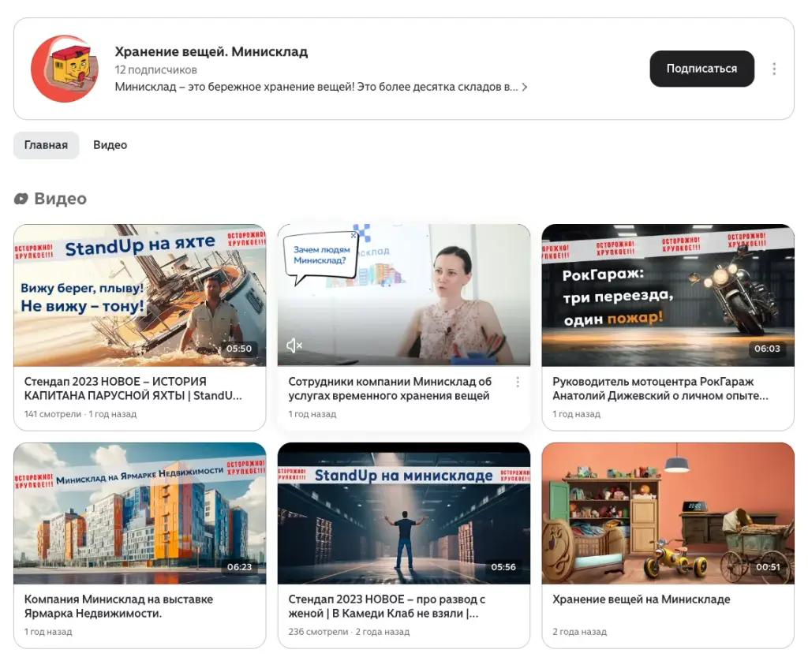The image size is (808, 672).
Task: Click the 12 подписчиков count
Action: tap(155, 69)
